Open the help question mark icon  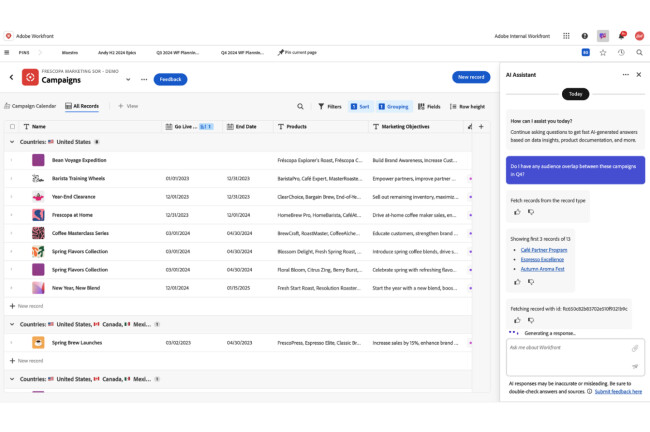click(x=585, y=36)
